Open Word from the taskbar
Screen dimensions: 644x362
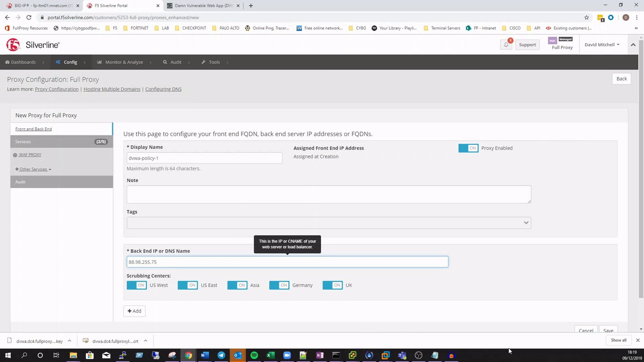click(205, 355)
